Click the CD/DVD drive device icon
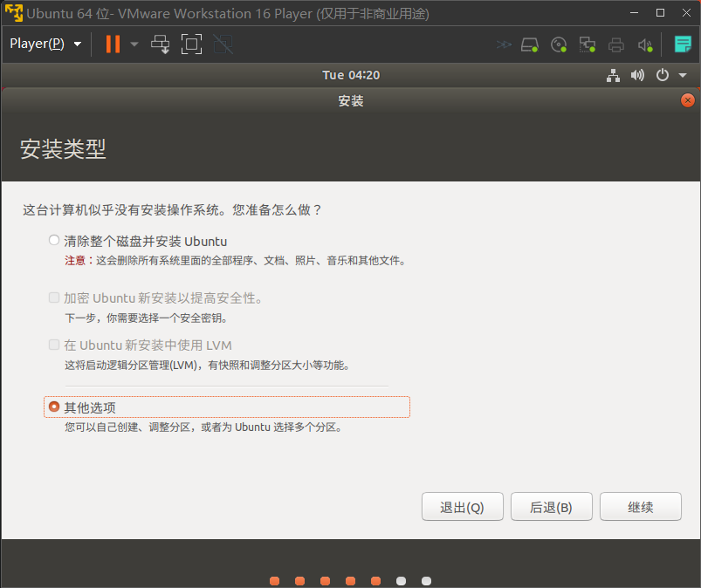Image resolution: width=701 pixels, height=588 pixels. [x=559, y=44]
